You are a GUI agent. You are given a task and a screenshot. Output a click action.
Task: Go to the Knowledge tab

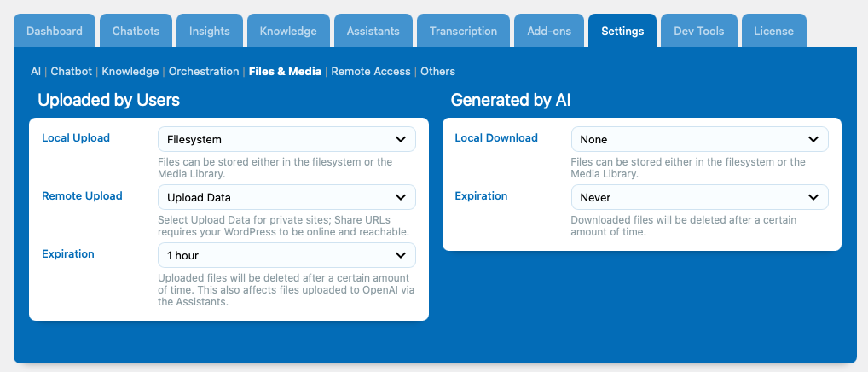click(x=288, y=31)
